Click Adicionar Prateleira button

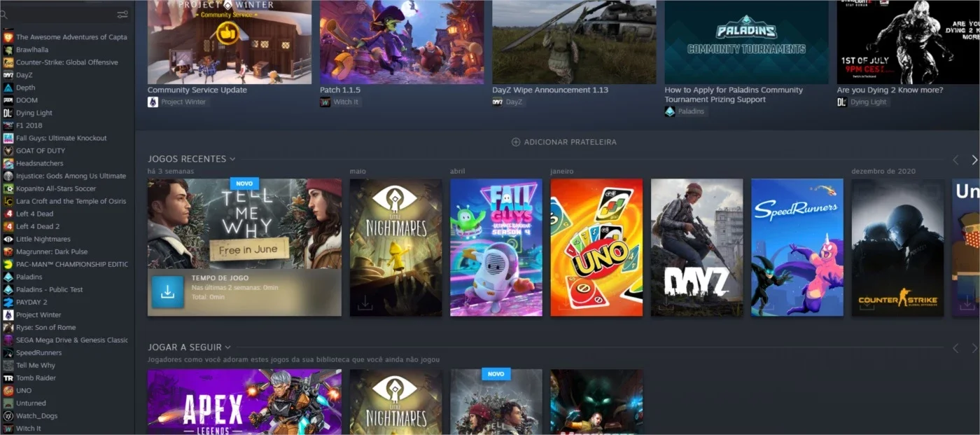pos(564,142)
